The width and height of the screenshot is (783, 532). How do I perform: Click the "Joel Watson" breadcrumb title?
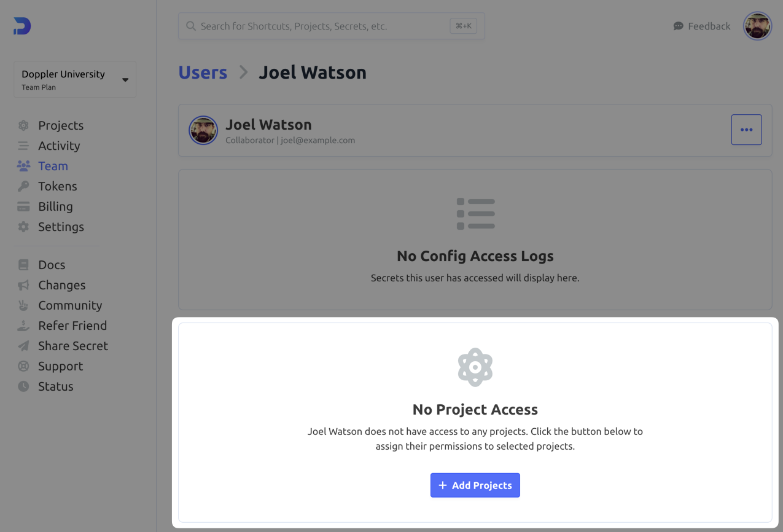(313, 72)
